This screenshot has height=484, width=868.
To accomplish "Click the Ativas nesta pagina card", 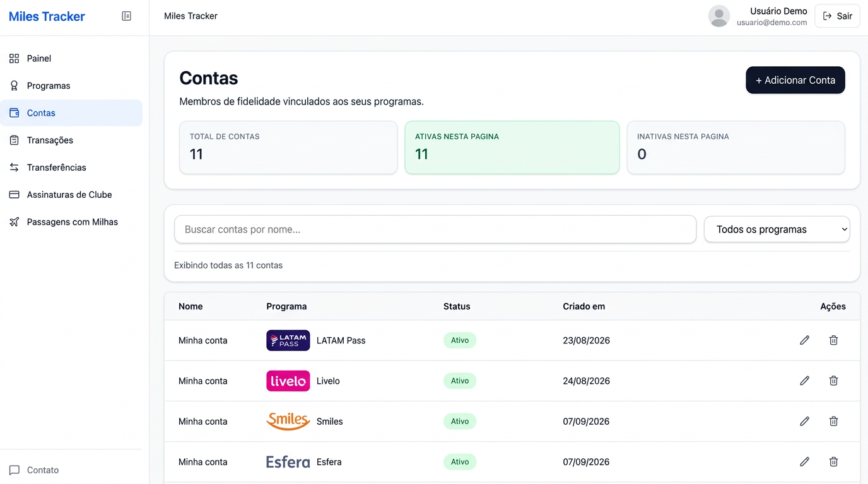I will [512, 147].
